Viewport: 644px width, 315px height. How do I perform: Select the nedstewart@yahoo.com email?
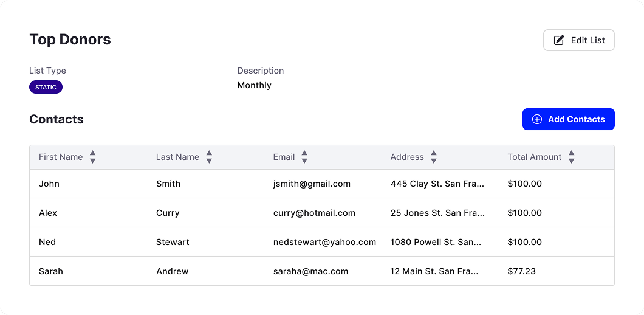coord(324,242)
